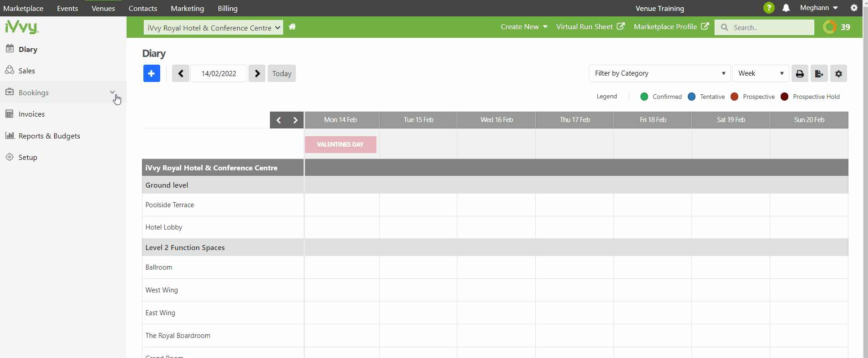The image size is (868, 358).
Task: Click the search magnifier icon
Action: click(725, 27)
